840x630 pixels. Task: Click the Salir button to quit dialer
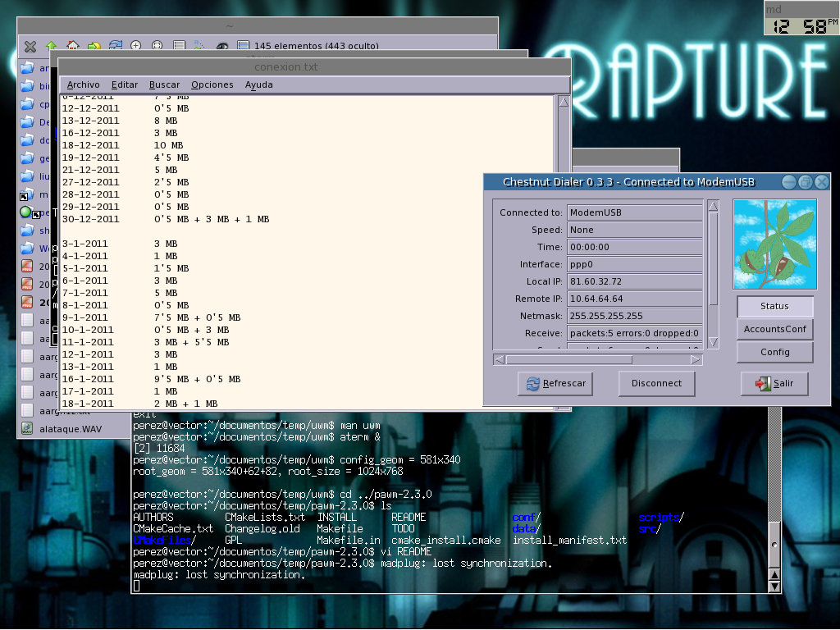[x=774, y=384]
